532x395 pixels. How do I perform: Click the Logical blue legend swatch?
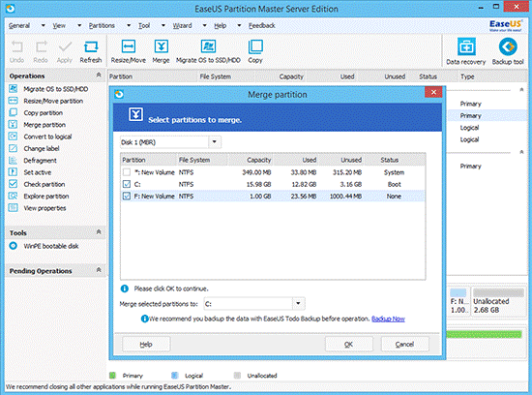coord(175,376)
